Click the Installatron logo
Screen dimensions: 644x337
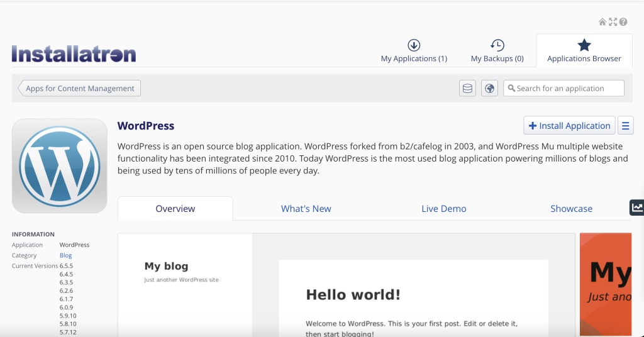(x=74, y=54)
